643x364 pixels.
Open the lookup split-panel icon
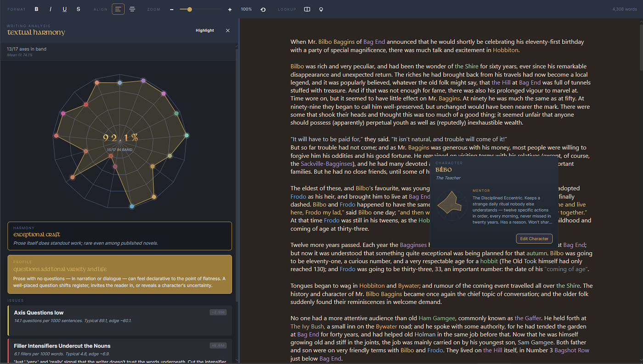pyautogui.click(x=307, y=9)
